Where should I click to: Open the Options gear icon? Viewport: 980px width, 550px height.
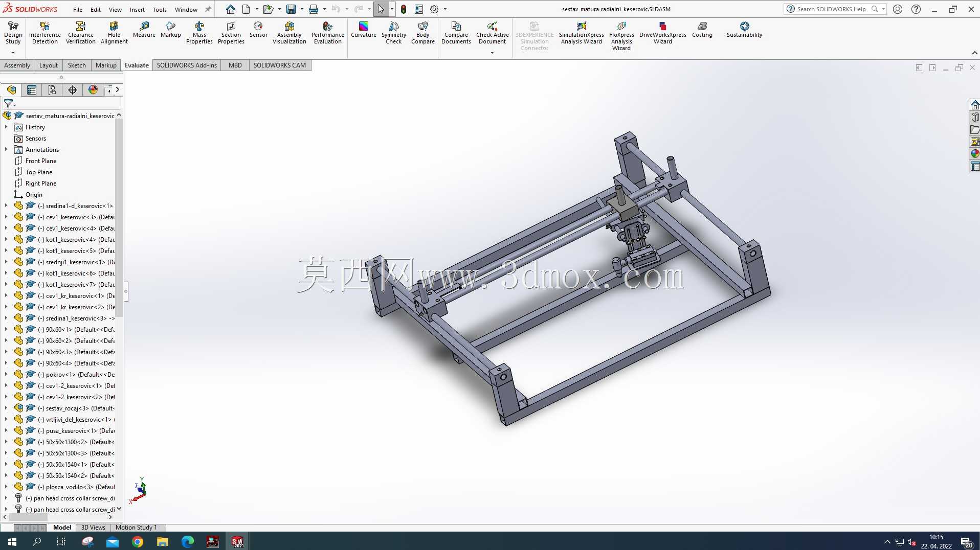point(434,9)
